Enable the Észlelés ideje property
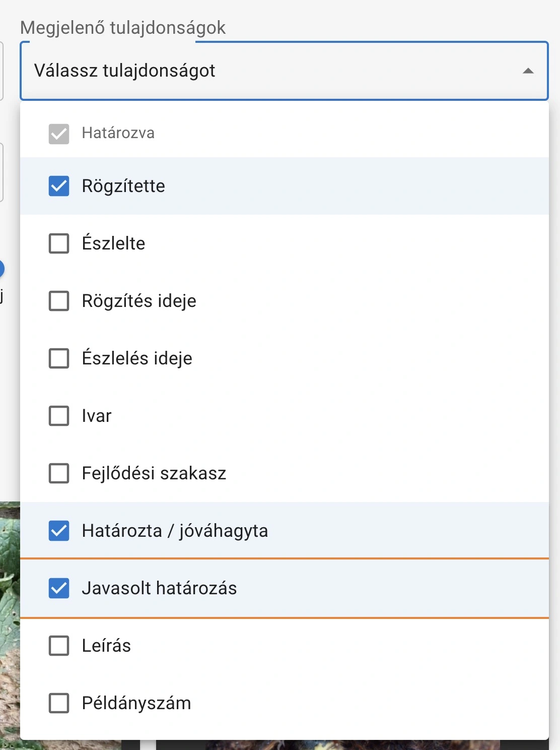This screenshot has width=560, height=750. [x=58, y=358]
